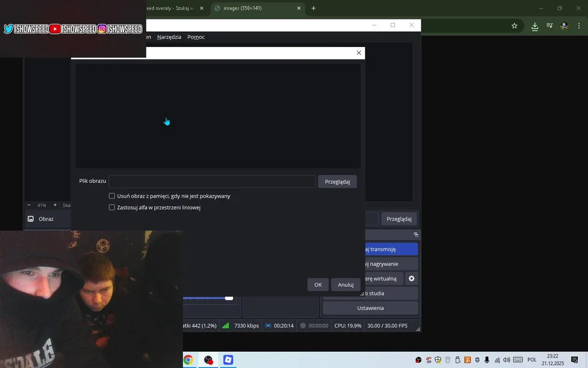Image resolution: width=588 pixels, height=368 pixels.
Task: Pop out the controls dock icon
Action: [416, 235]
